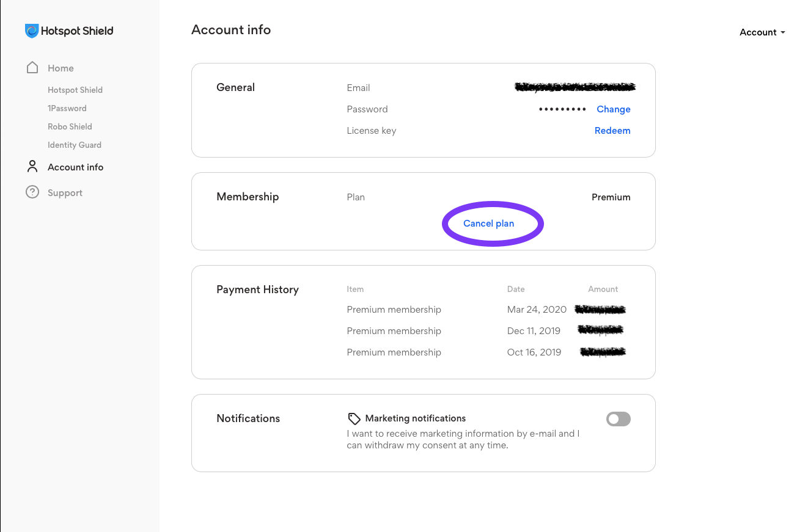Open 1Password sidebar item
This screenshot has height=532, width=808.
point(67,108)
